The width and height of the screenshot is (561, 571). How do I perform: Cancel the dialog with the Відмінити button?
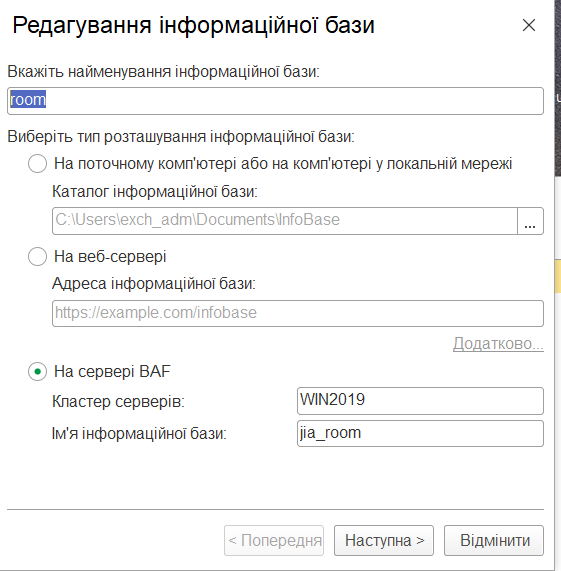(494, 540)
